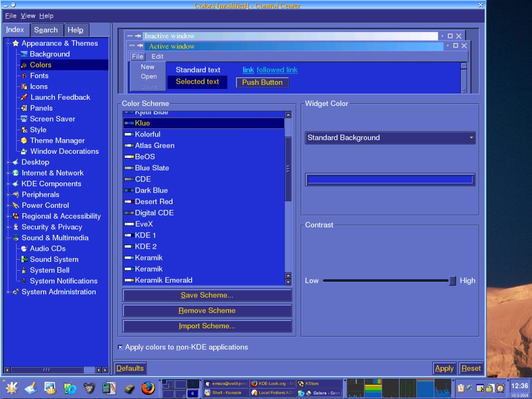Image resolution: width=532 pixels, height=399 pixels.
Task: Click the padlock tray icon
Action: point(490,388)
